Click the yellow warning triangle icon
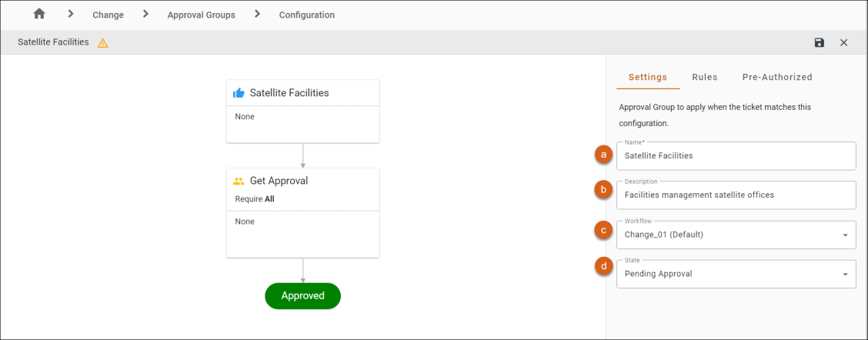This screenshot has width=868, height=340. coord(103,42)
